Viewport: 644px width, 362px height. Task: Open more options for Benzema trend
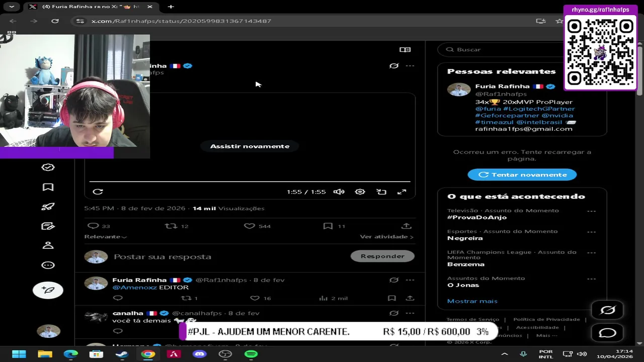point(591,253)
